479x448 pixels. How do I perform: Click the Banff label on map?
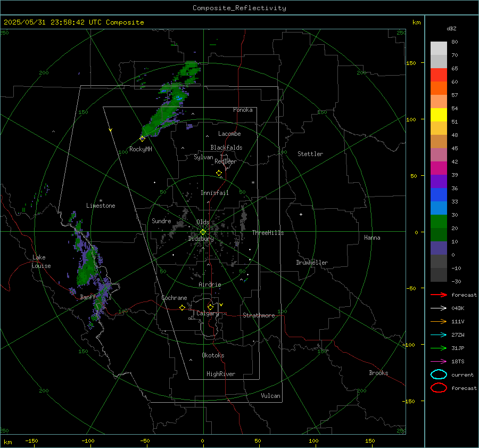(88, 297)
